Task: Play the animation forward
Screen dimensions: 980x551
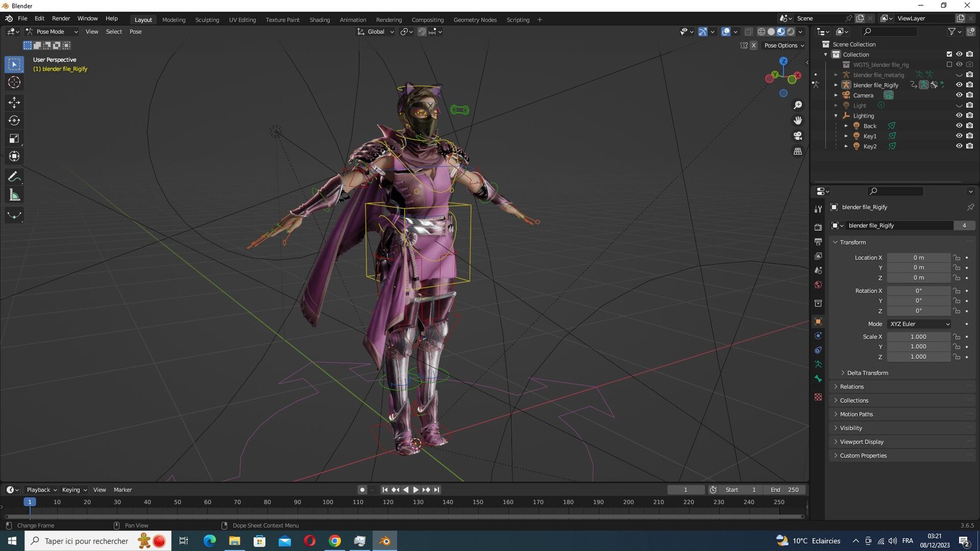Action: tap(416, 490)
